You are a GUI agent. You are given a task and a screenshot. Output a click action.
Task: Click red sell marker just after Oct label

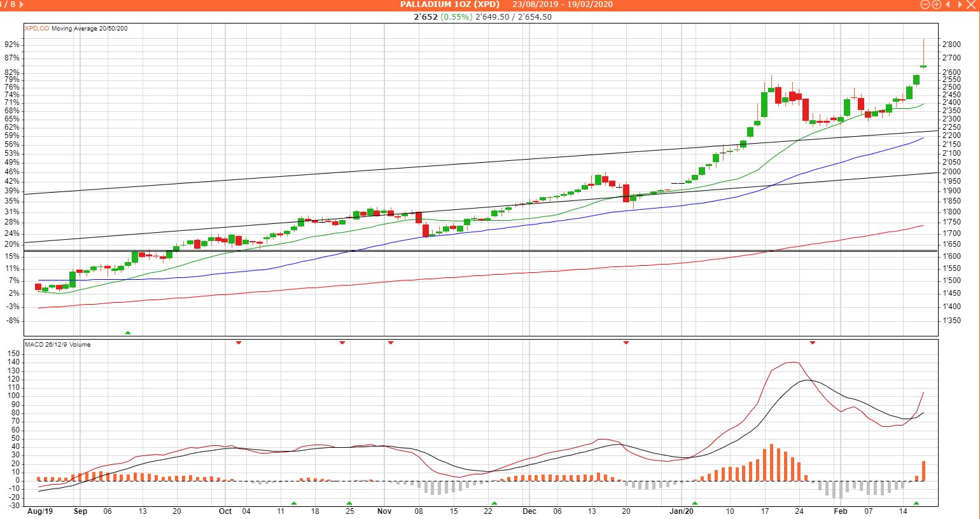pos(239,343)
